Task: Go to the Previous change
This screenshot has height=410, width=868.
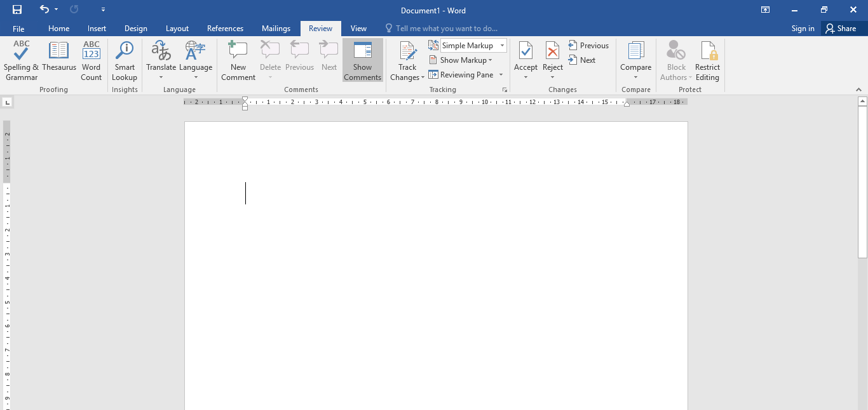Action: point(588,45)
